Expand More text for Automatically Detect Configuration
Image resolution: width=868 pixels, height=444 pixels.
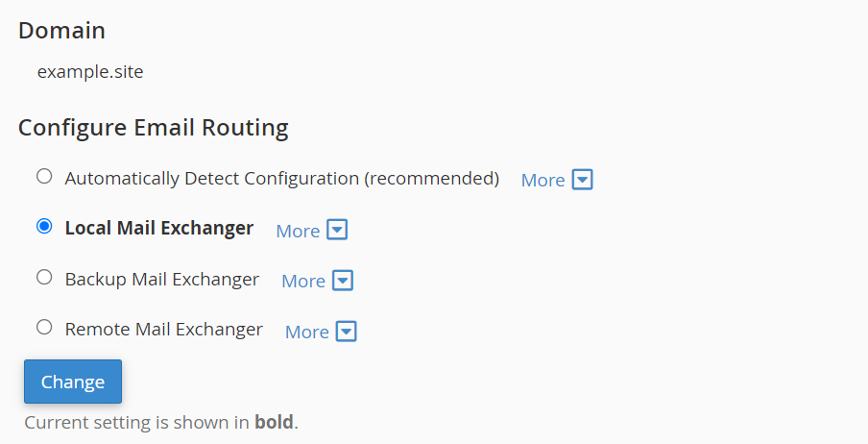[x=542, y=180]
